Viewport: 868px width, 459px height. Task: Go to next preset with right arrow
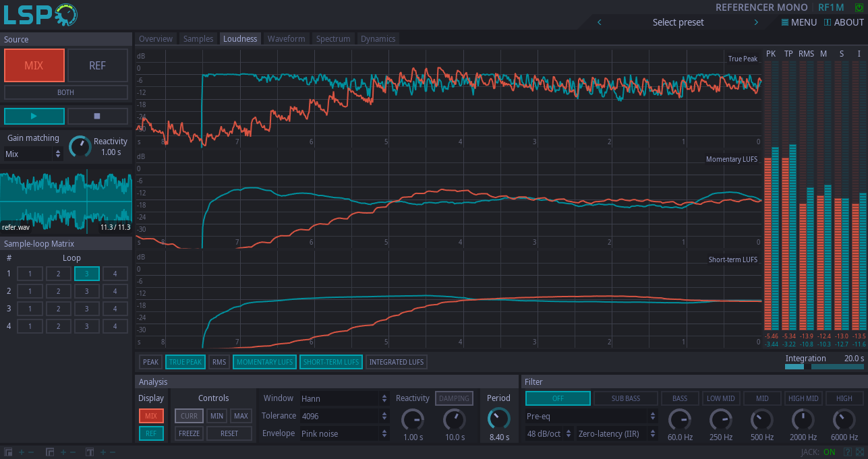(756, 22)
